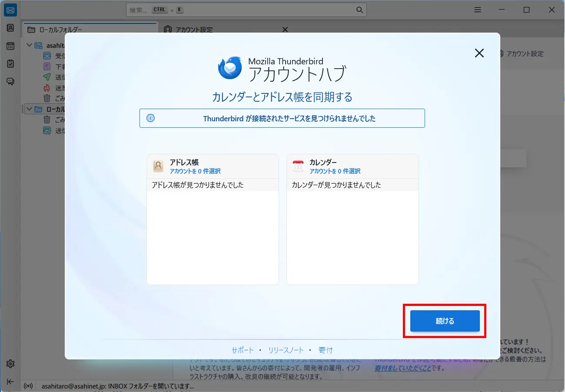Open the Address Book sidebar icon
This screenshot has width=565, height=392.
(x=10, y=28)
